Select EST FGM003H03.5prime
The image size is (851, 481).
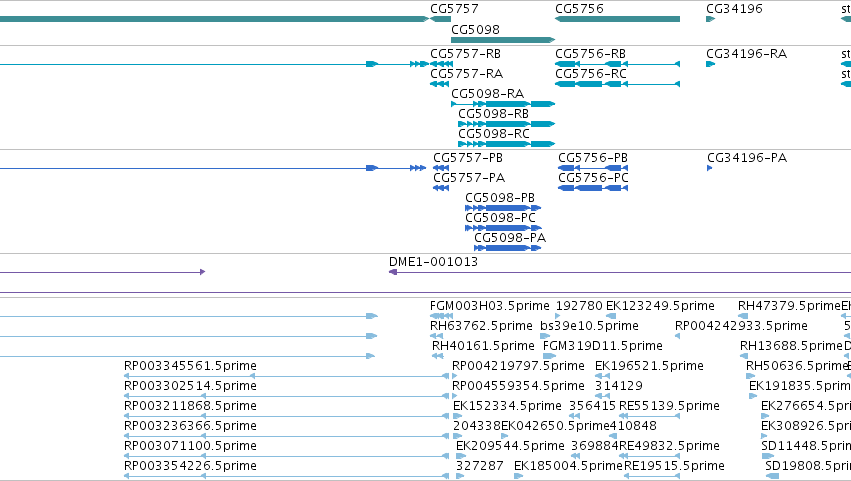pos(490,306)
